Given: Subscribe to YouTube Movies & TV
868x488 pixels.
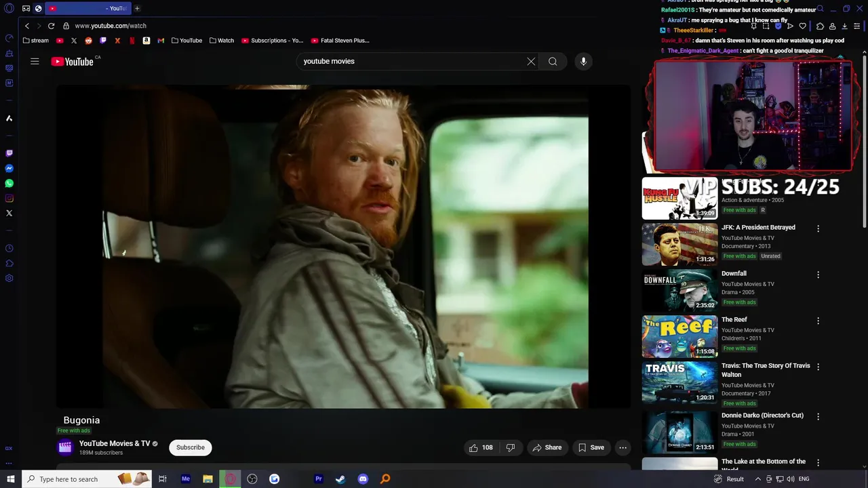Looking at the screenshot, I should (191, 447).
